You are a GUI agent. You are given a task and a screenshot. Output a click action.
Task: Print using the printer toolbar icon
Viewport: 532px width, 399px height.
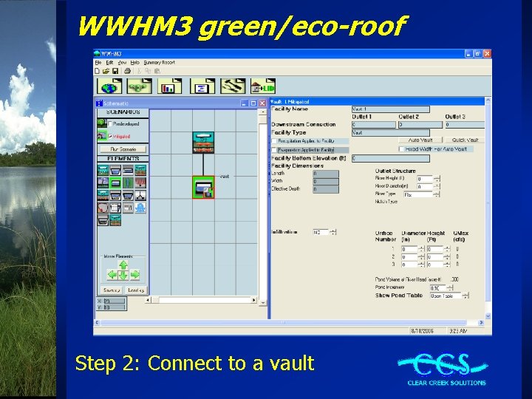click(x=128, y=71)
